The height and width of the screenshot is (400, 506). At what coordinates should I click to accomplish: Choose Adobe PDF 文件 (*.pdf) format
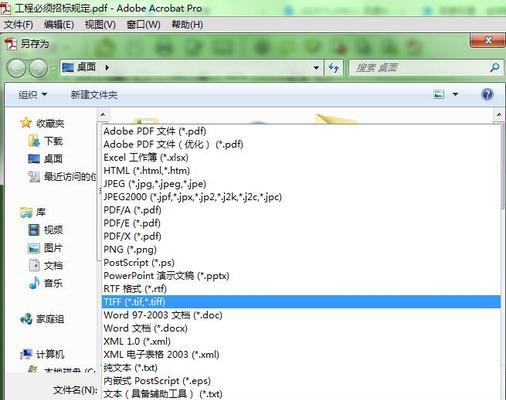(301, 131)
